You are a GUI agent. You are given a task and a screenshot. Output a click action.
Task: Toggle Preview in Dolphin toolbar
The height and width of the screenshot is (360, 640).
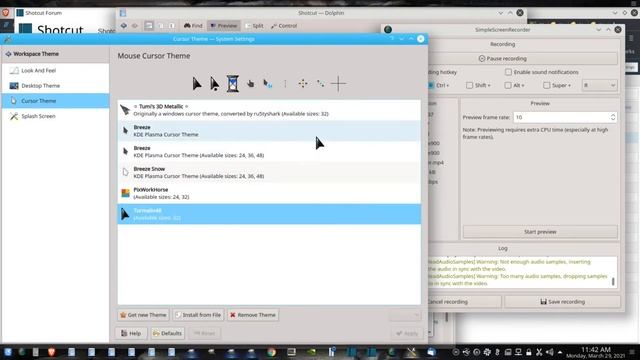click(223, 26)
